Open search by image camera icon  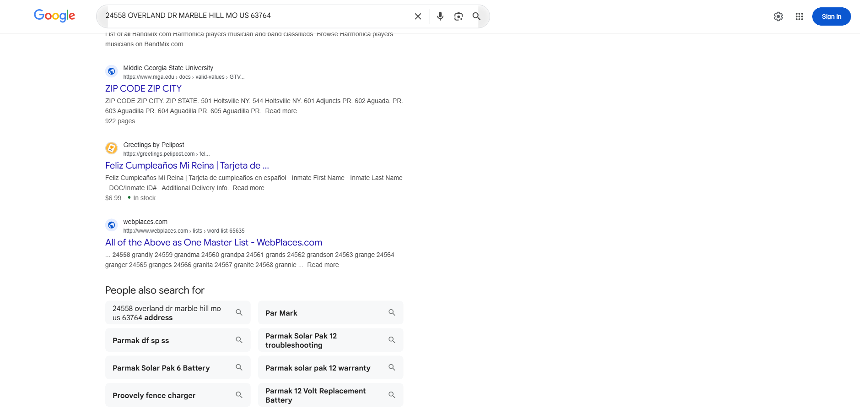coord(458,16)
